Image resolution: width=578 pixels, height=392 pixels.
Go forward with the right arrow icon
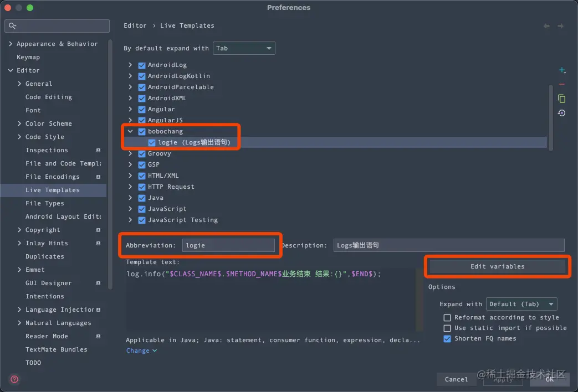click(560, 26)
